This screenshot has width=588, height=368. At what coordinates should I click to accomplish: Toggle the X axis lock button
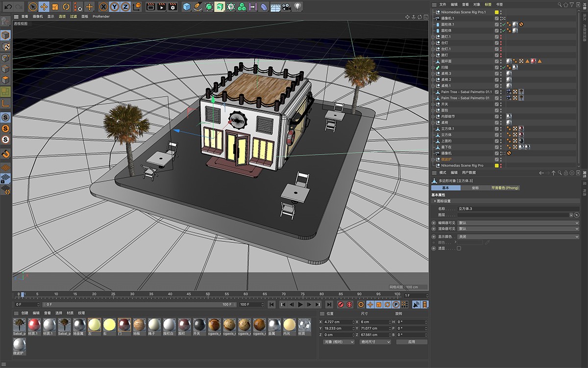(103, 7)
